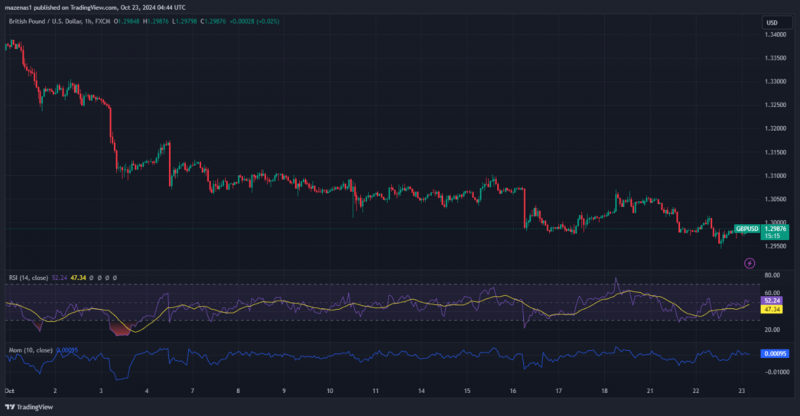The width and height of the screenshot is (800, 416).
Task: Click date 3 on the time axis
Action: [101, 391]
